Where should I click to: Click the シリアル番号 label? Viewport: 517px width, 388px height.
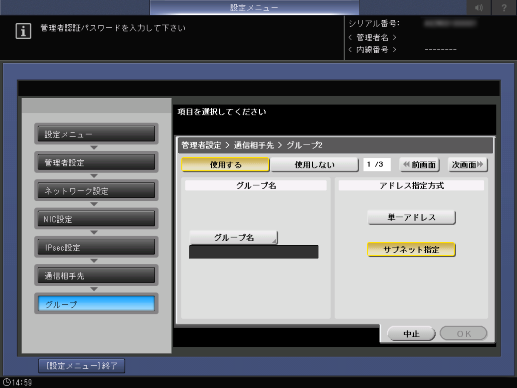374,24
